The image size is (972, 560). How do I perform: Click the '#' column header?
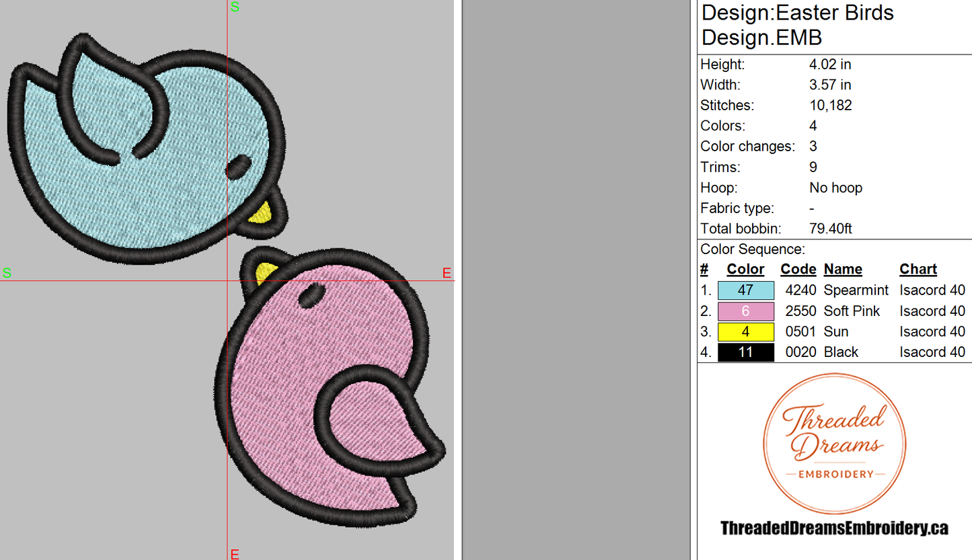pos(704,270)
